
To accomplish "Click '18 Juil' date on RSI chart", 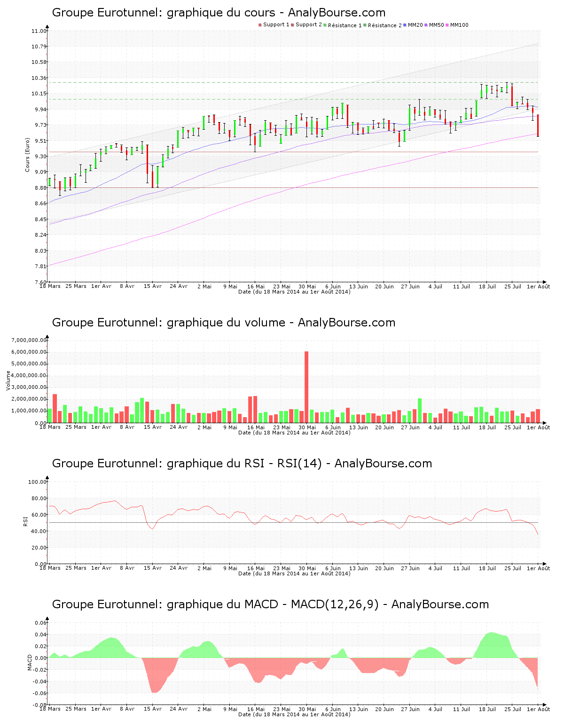I will [x=487, y=568].
